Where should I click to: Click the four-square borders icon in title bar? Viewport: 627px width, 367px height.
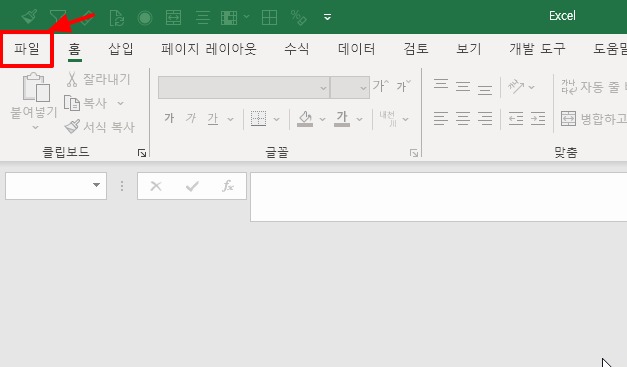click(270, 18)
